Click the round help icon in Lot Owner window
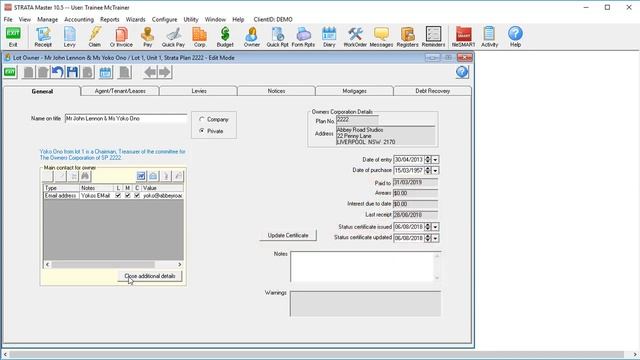This screenshot has height=360, width=640. coord(462,72)
